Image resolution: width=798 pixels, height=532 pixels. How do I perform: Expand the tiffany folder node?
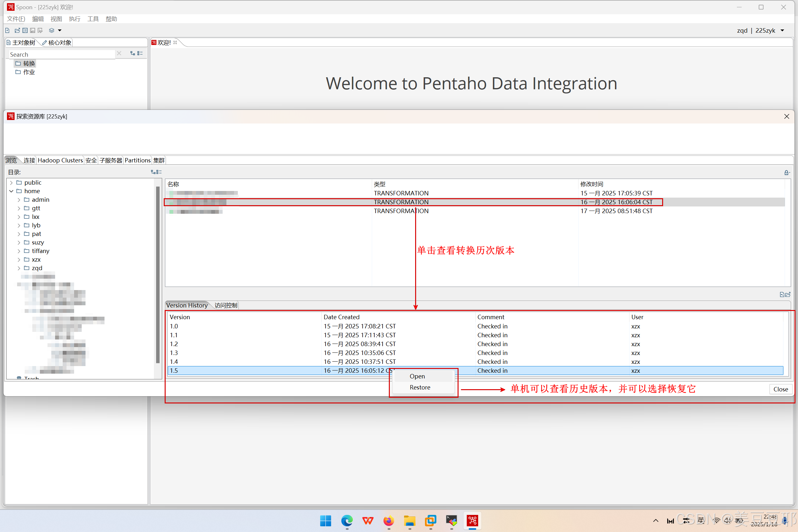[x=19, y=251]
